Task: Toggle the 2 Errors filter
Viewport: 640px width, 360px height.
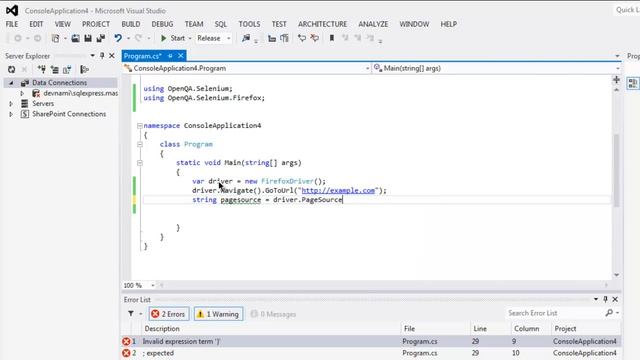Action: click(169, 314)
